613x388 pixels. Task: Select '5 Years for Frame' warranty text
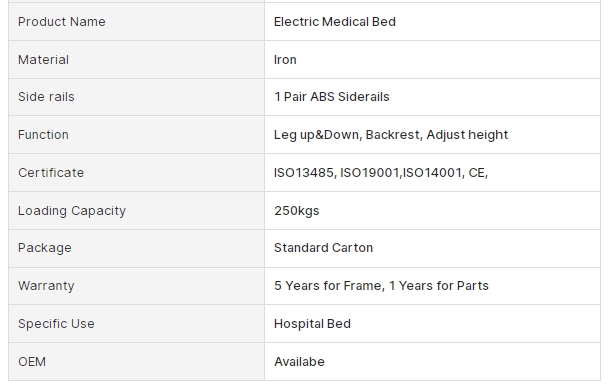point(328,286)
